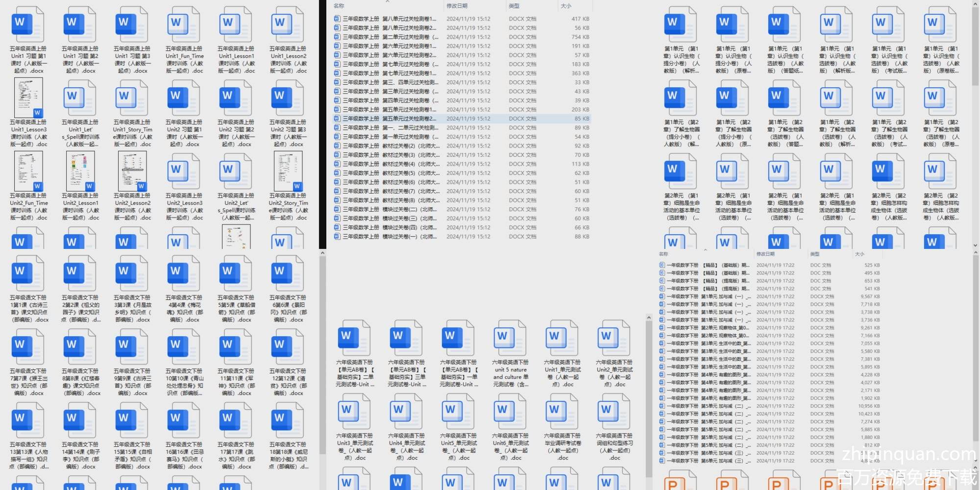Image resolution: width=980 pixels, height=490 pixels.
Task: Click the 类型 header in 三年级数学 list
Action: pyautogui.click(x=514, y=6)
